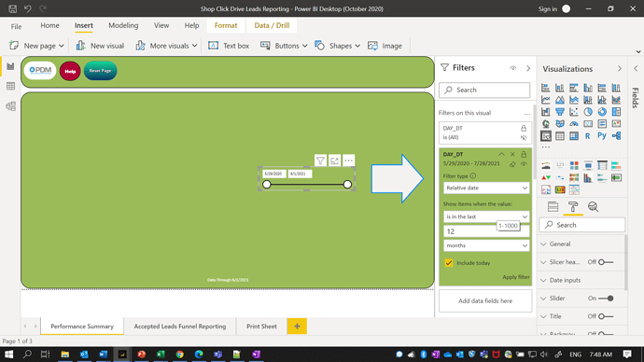Select the Python visual icon
This screenshot has height=362, width=644.
coord(602,136)
